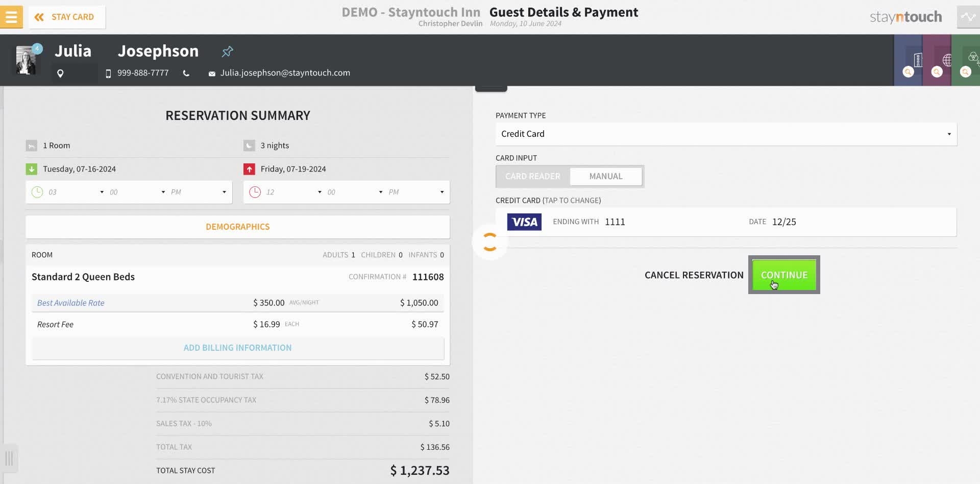Screen dimensions: 980x484
Task: Click the Resort Fee row label
Action: tap(55, 324)
